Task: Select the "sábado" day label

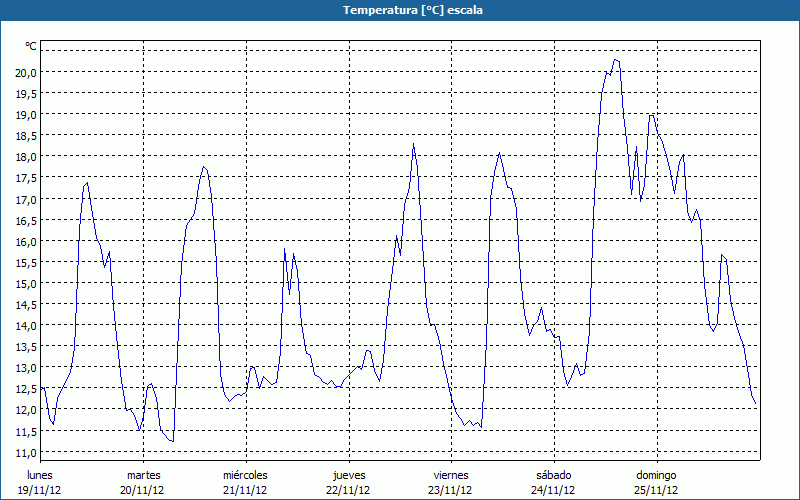Action: [554, 474]
